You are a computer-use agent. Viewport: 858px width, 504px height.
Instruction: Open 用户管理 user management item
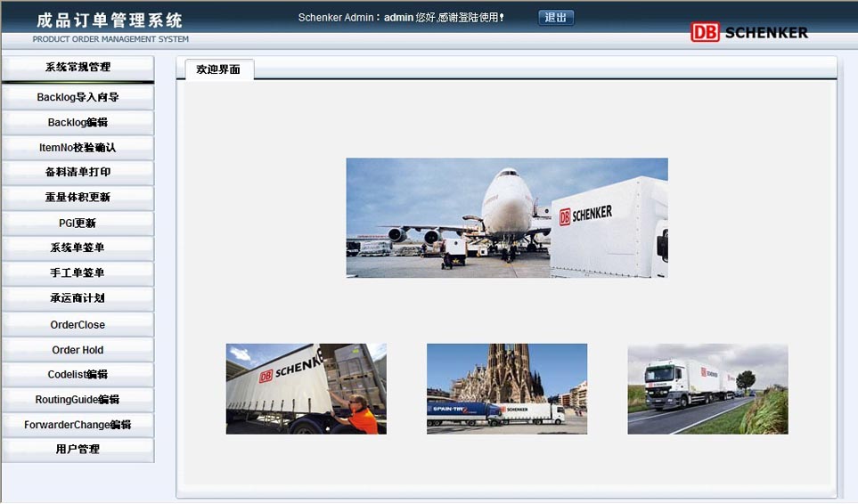coord(78,450)
